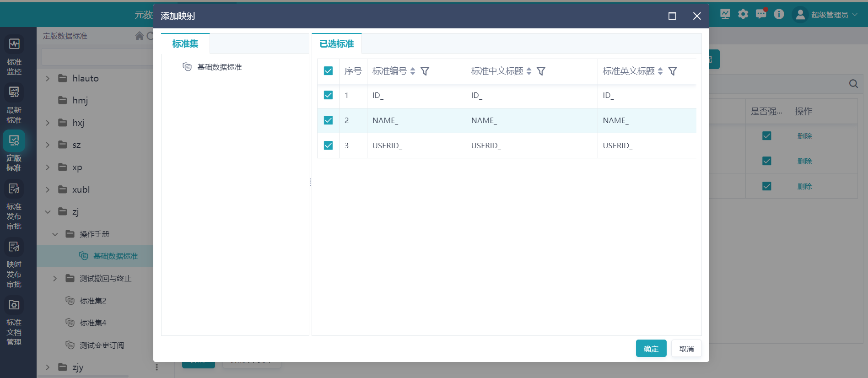Uncheck the row 2 NAME_ checkbox
The height and width of the screenshot is (378, 868).
(328, 120)
